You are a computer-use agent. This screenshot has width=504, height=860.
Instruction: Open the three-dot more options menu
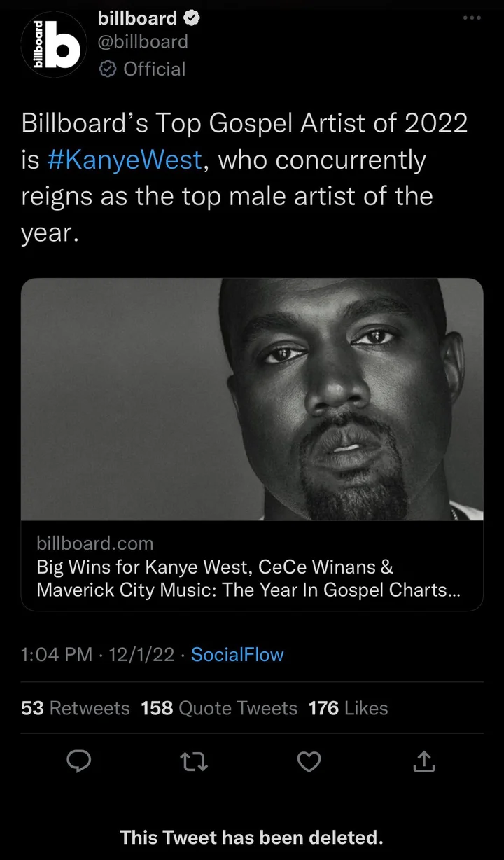point(471,18)
